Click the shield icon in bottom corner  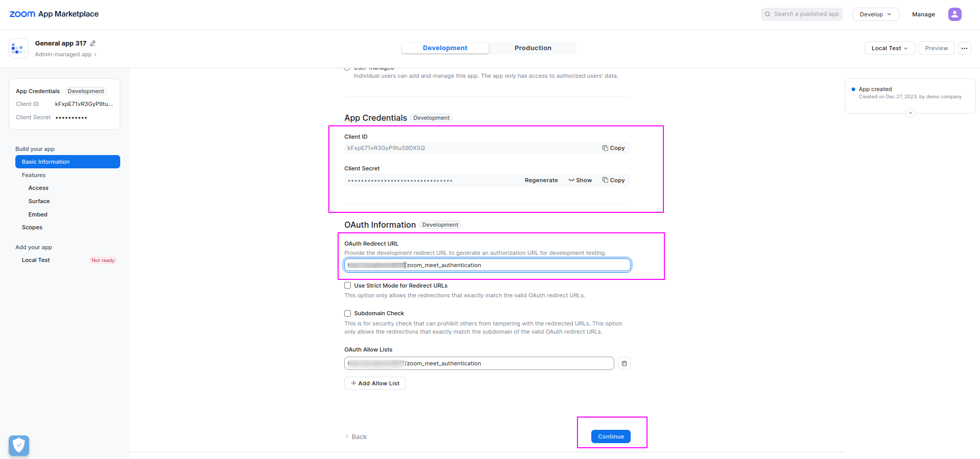click(19, 445)
